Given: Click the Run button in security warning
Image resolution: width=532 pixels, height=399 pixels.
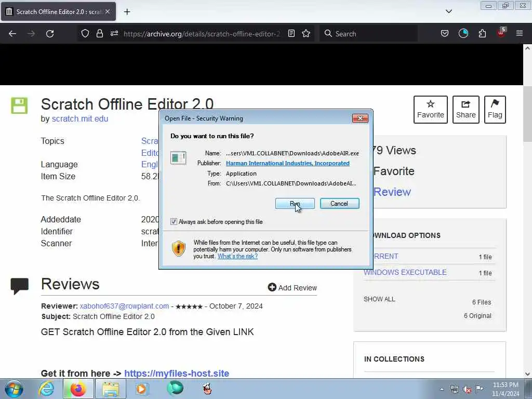Looking at the screenshot, I should coord(295,204).
